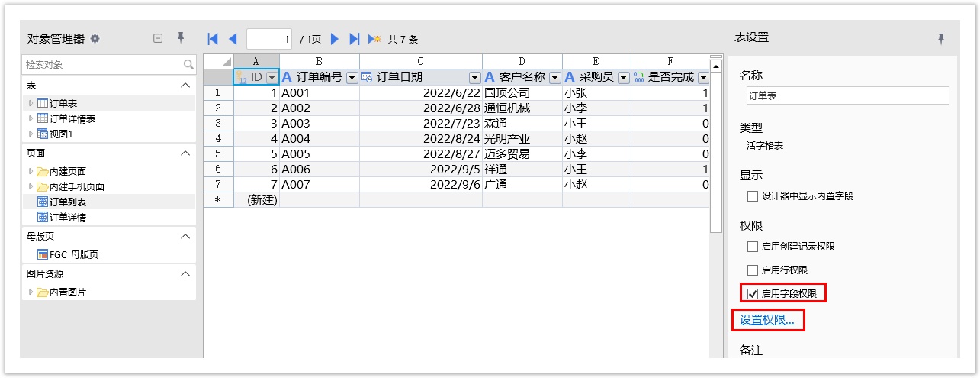Click the 订单列表 page icon
This screenshot has width=980, height=378.
(43, 202)
